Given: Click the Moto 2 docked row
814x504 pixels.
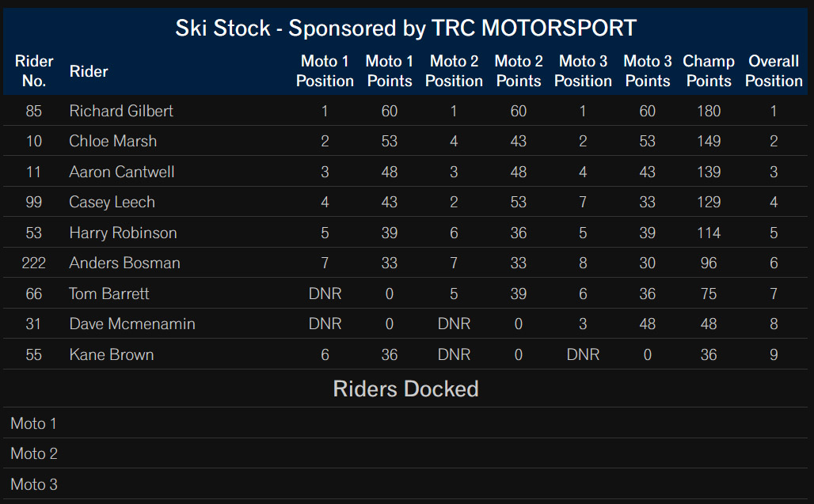Looking at the screenshot, I should [405, 453].
